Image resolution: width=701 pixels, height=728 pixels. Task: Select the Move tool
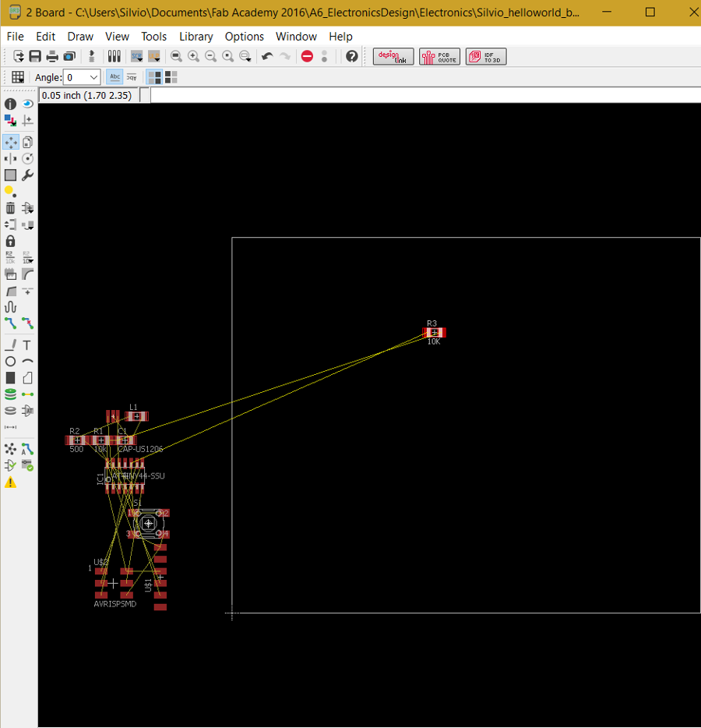[x=10, y=142]
